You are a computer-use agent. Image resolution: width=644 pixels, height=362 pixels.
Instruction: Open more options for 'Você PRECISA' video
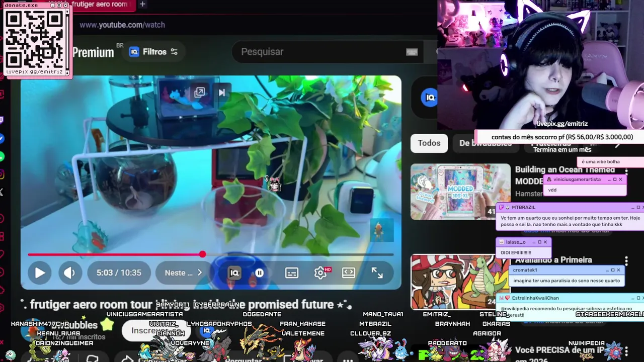[626, 350]
